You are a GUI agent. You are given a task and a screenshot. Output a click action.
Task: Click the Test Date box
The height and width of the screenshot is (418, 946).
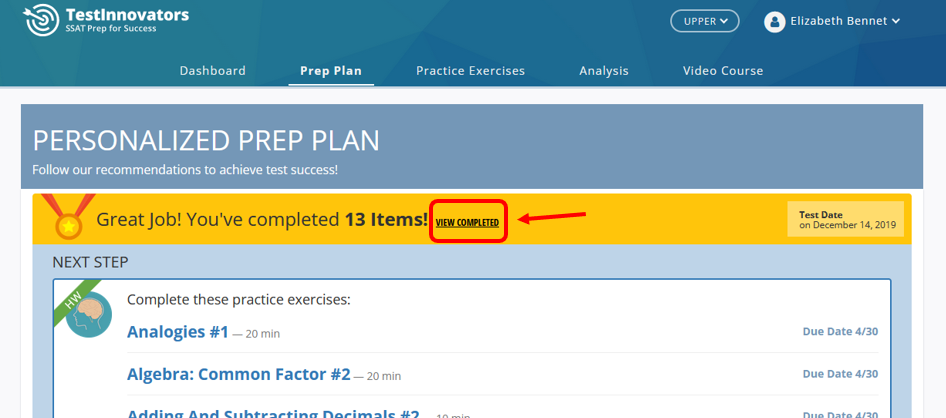pos(845,219)
